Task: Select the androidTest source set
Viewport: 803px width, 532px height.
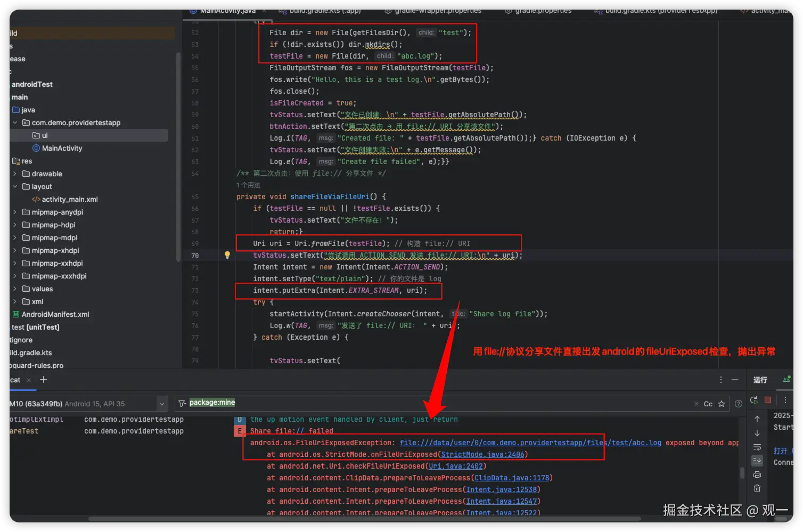Action: click(32, 84)
